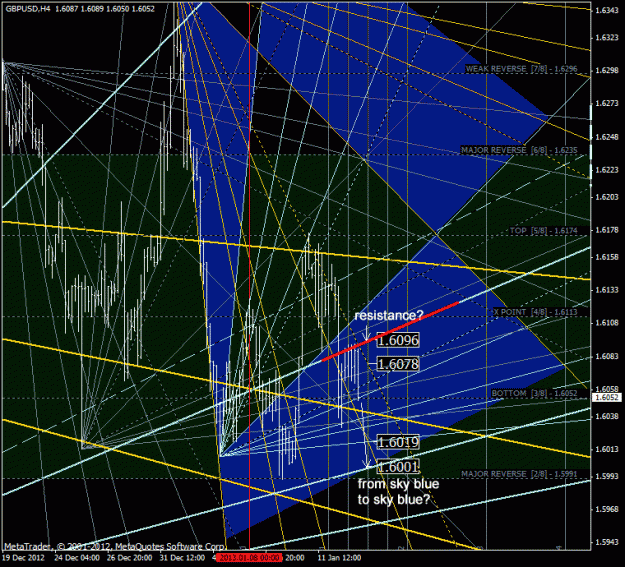Click the 'resistance?' text annotation
The image size is (625, 567).
[389, 315]
